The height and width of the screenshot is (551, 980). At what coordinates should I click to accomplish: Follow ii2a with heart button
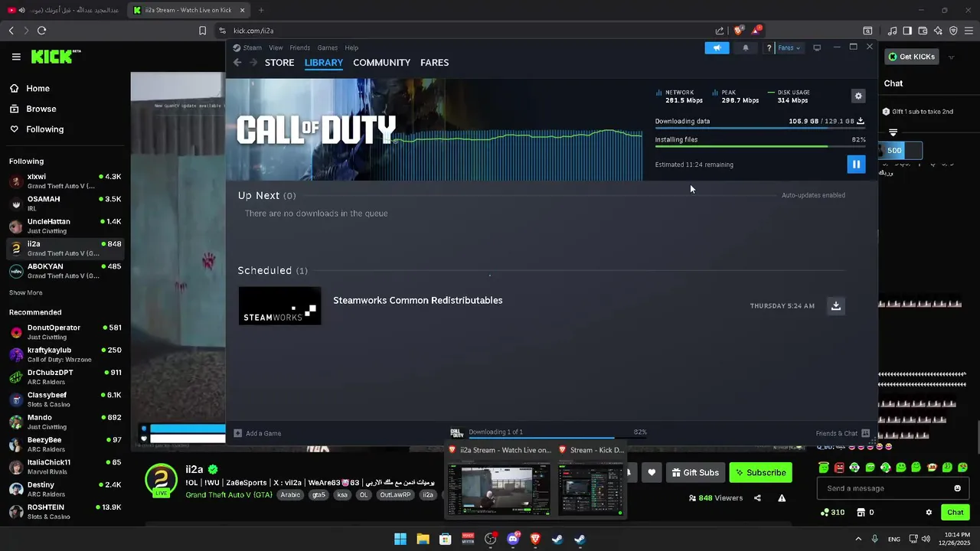click(652, 472)
